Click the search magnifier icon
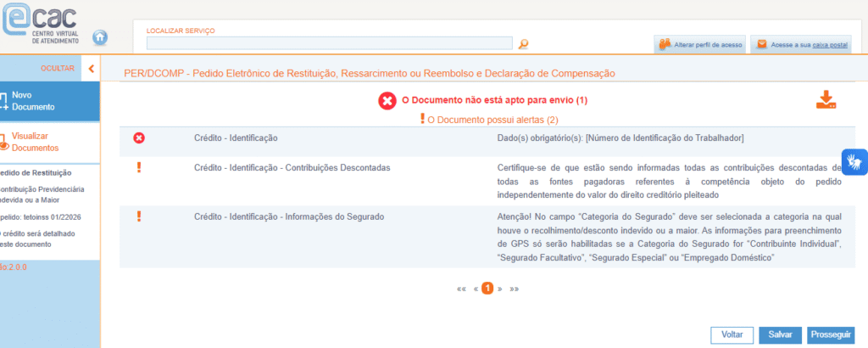The height and width of the screenshot is (348, 868). (523, 44)
